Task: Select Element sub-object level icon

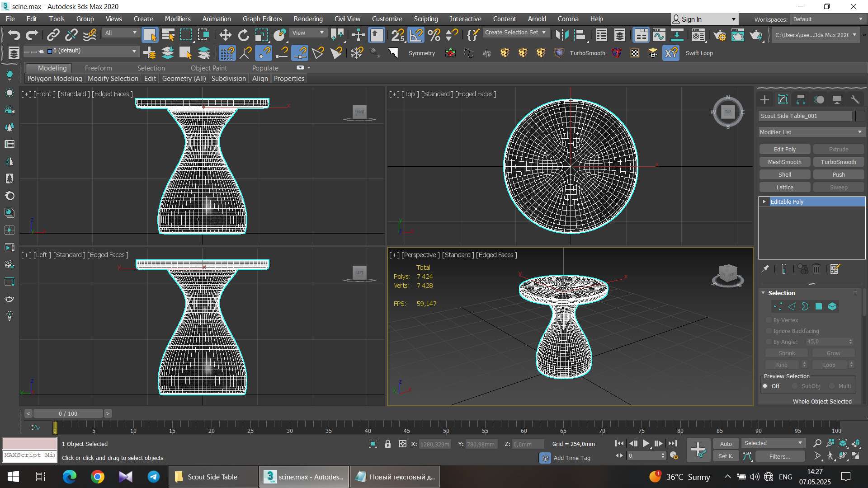Action: [832, 306]
